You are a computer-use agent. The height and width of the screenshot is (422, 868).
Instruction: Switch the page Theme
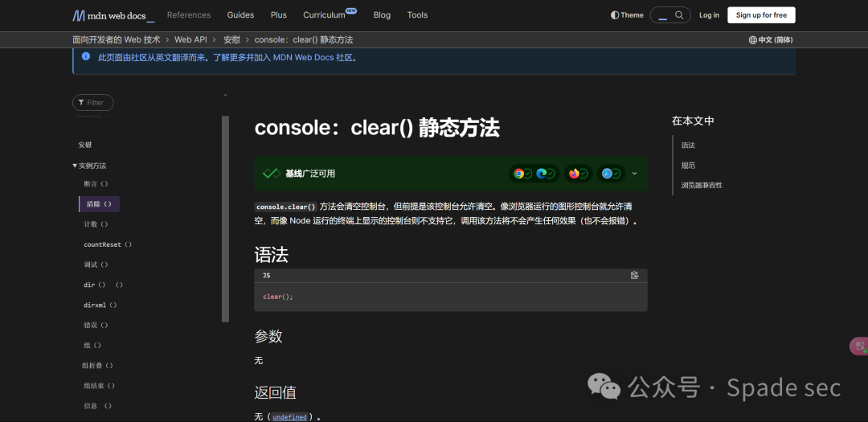point(627,15)
